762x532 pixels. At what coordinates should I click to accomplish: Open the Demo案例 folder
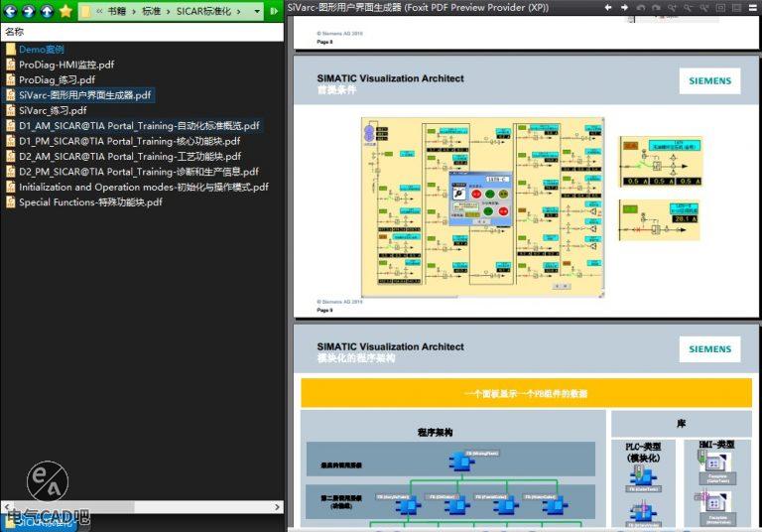(41, 50)
